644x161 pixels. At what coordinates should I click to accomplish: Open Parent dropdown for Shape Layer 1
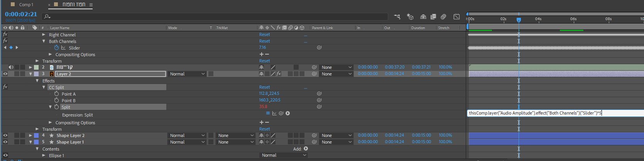pyautogui.click(x=336, y=142)
